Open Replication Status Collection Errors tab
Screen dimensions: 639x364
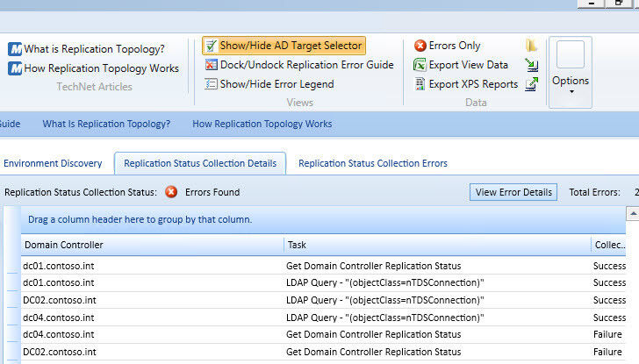372,163
